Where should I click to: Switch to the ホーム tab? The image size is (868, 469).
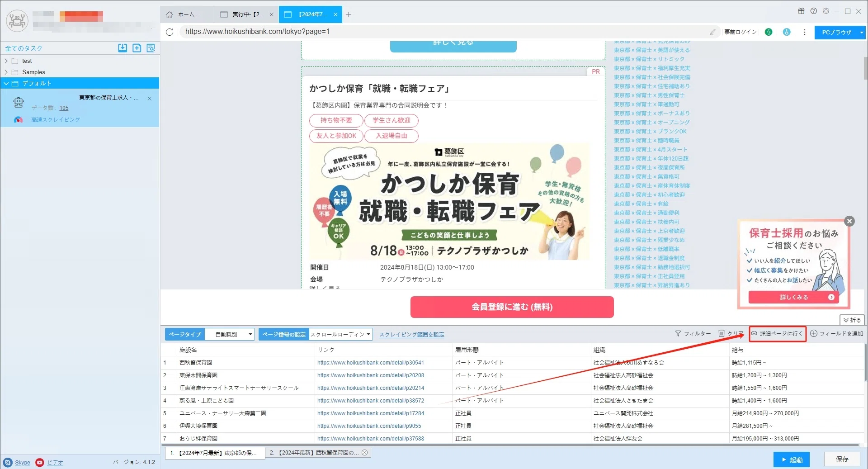pos(187,14)
